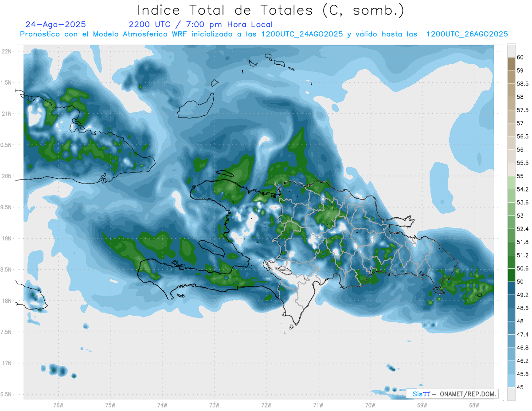Click the 56.5 label on the color scale
The width and height of the screenshot is (532, 411).
(x=522, y=137)
